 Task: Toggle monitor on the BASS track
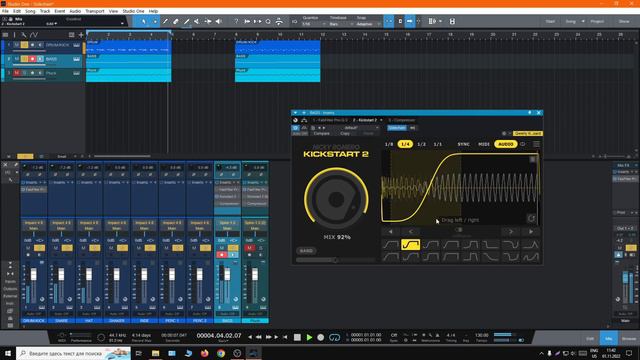click(40, 59)
